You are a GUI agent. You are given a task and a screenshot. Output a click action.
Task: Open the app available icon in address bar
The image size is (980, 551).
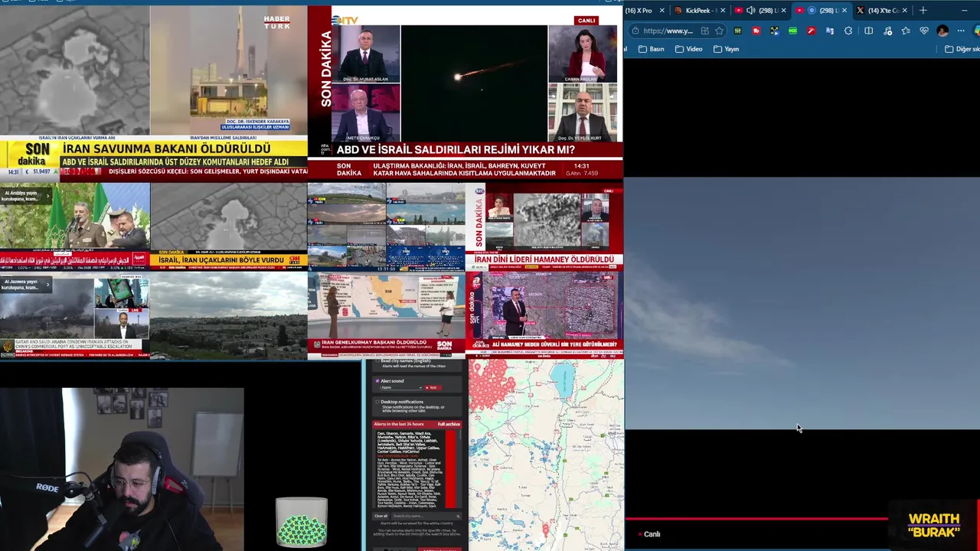[x=705, y=31]
